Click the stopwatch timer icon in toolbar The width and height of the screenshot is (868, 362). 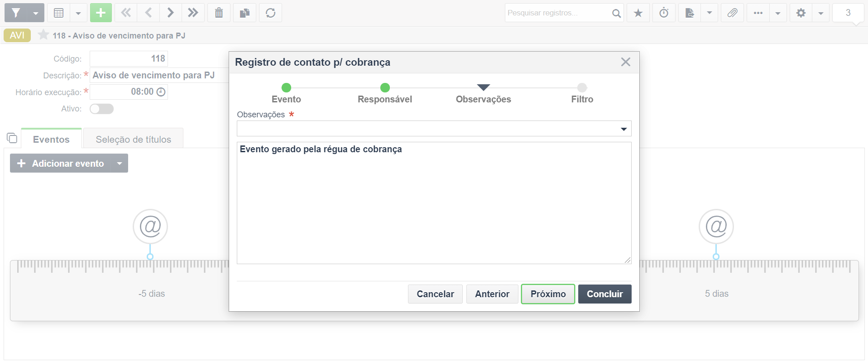coord(664,13)
